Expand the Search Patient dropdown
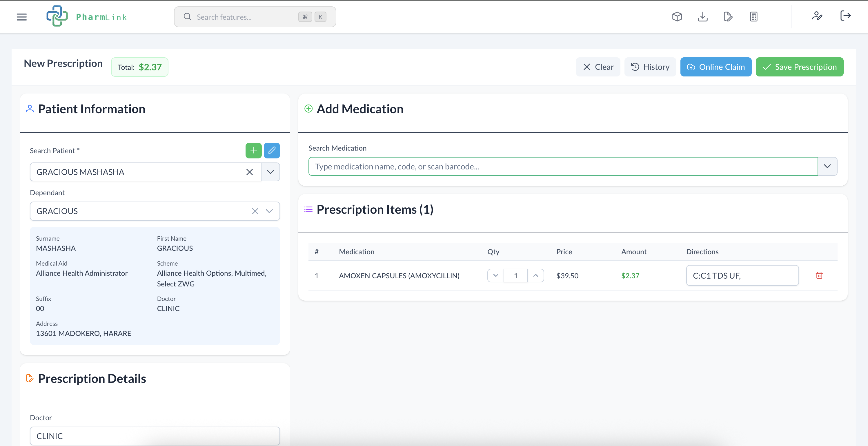This screenshot has width=868, height=446. click(x=270, y=172)
